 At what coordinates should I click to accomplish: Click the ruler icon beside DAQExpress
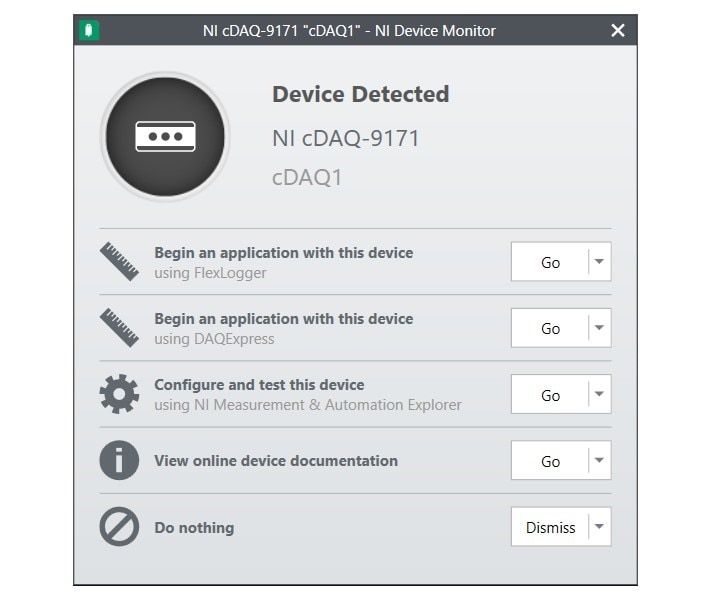(119, 328)
